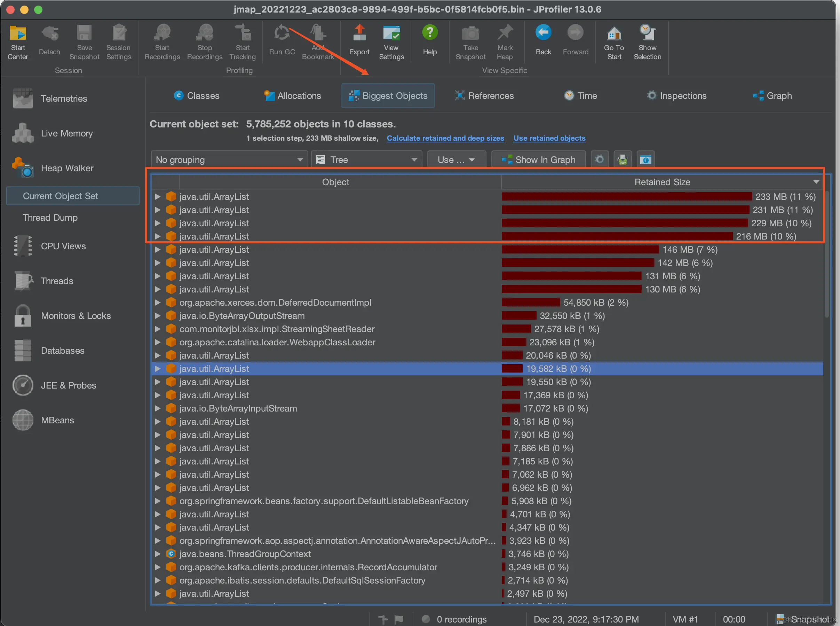Sort by the Retained Size column header
Image resolution: width=840 pixels, height=626 pixels.
pos(662,182)
